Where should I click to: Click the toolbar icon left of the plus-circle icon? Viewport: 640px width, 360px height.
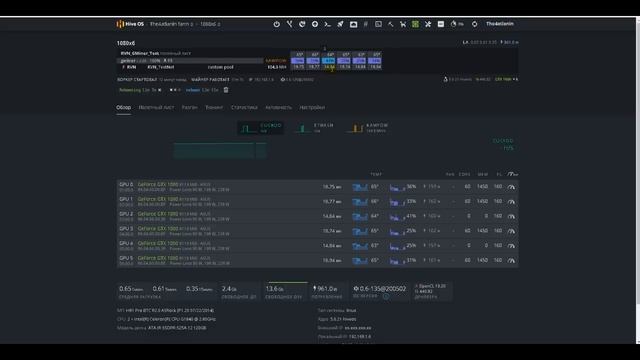click(x=302, y=24)
